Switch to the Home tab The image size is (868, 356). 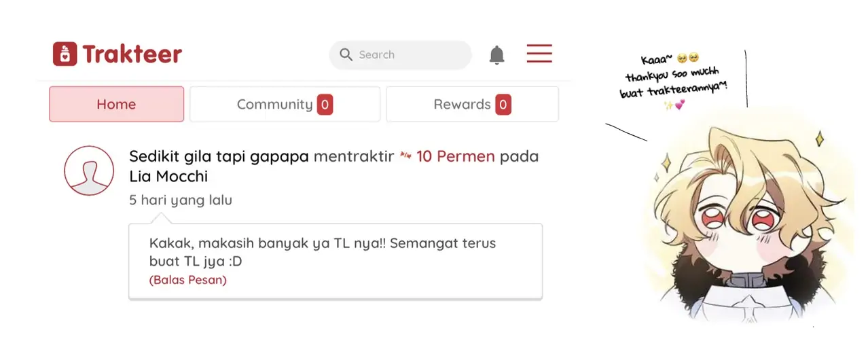tap(116, 104)
